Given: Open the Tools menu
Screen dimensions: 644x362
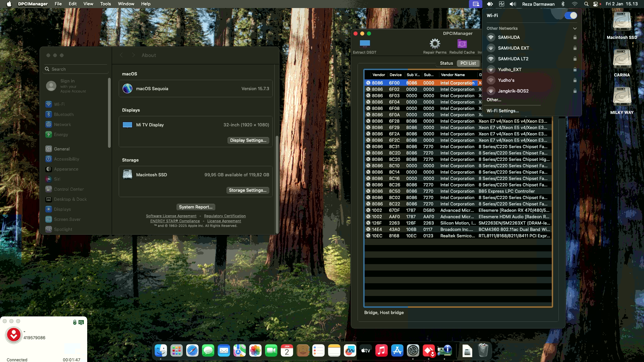Looking at the screenshot, I should [105, 4].
